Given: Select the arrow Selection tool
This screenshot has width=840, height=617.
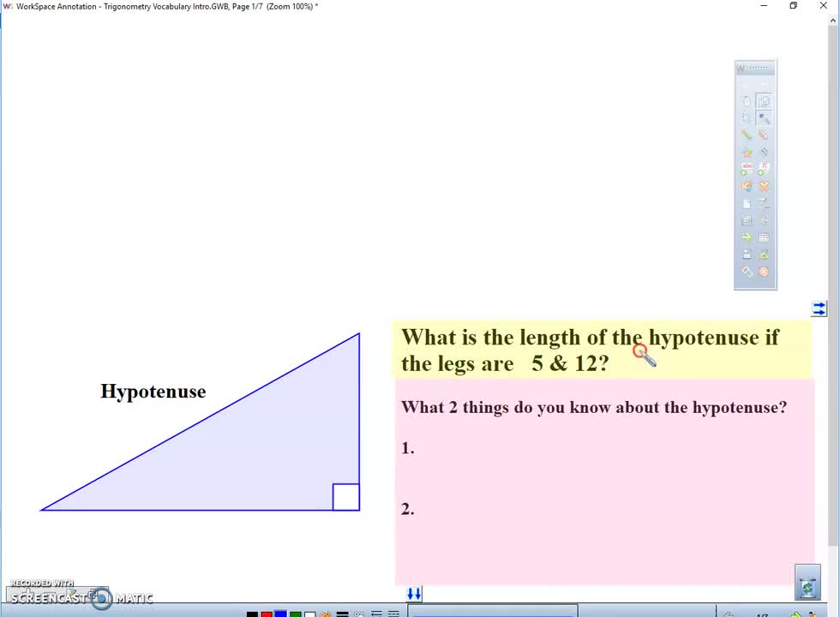Looking at the screenshot, I should pyautogui.click(x=747, y=118).
